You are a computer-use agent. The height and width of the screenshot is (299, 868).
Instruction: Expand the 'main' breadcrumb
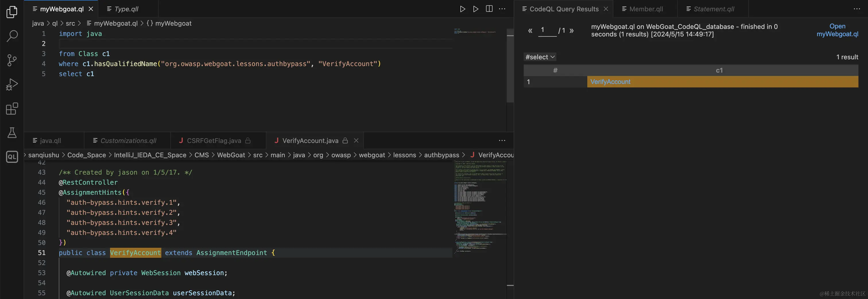(x=278, y=155)
